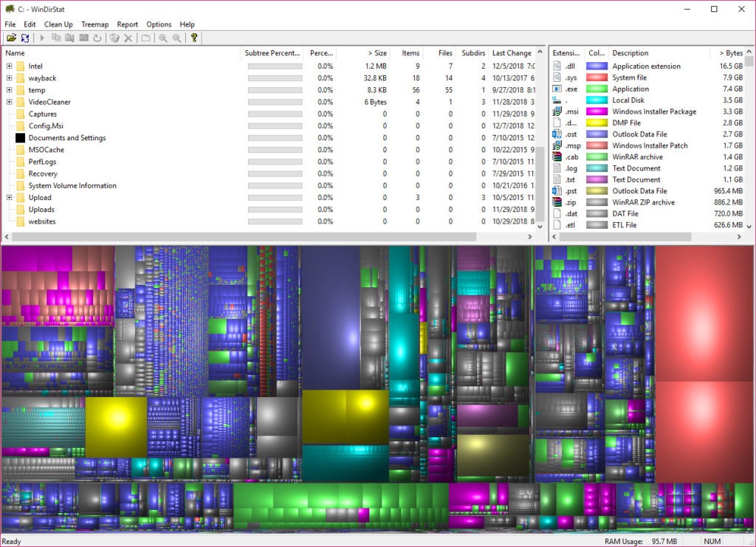Open the File menu

pos(10,24)
